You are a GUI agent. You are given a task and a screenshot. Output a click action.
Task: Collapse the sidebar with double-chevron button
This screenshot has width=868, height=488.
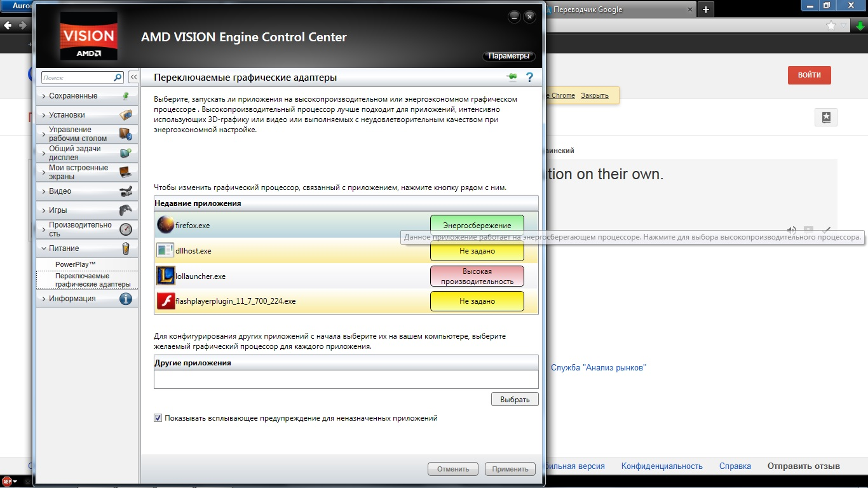click(133, 78)
